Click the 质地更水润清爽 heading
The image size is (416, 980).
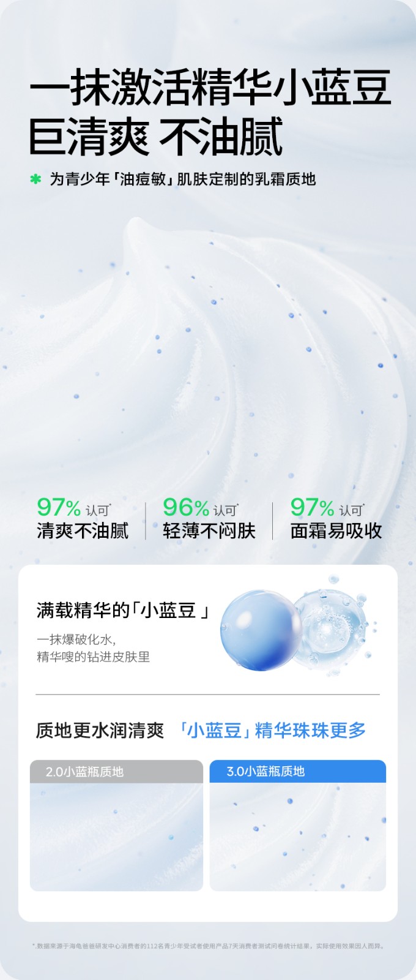click(100, 730)
